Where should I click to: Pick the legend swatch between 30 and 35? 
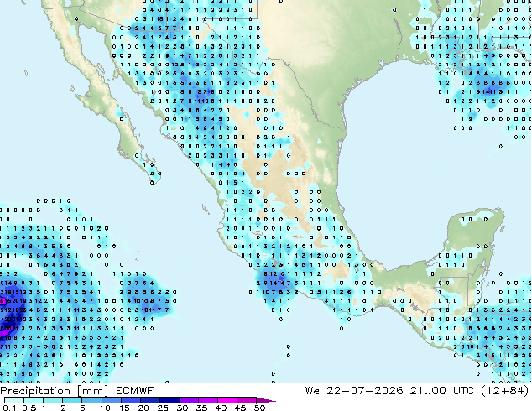coord(188,400)
